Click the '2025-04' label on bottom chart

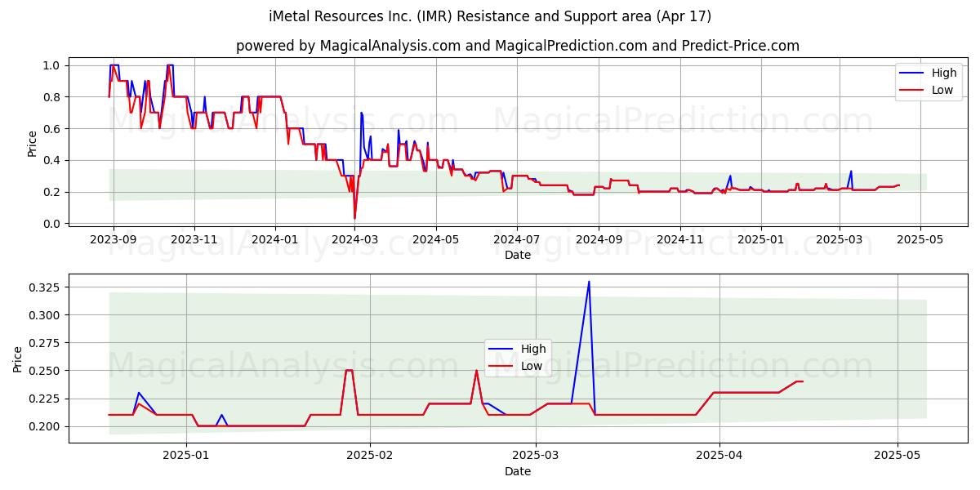point(719,457)
